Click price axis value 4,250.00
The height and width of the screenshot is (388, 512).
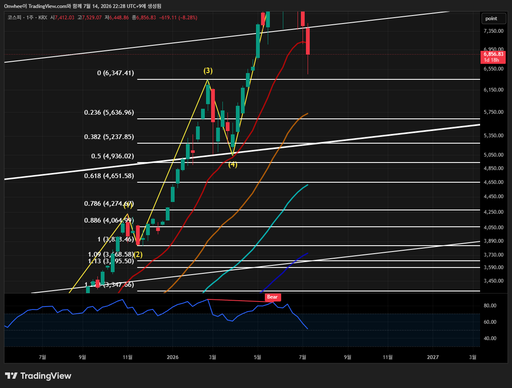coord(494,212)
